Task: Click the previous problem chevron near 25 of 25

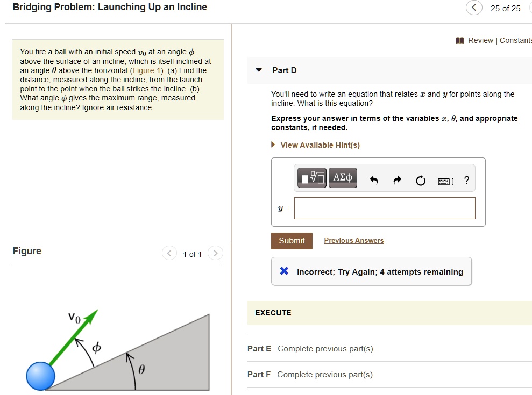Action: tap(473, 8)
